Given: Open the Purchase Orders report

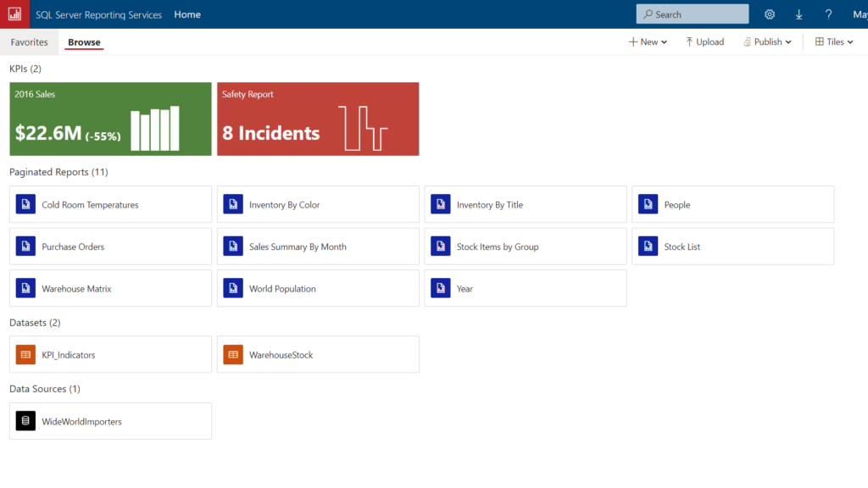Looking at the screenshot, I should (x=111, y=247).
